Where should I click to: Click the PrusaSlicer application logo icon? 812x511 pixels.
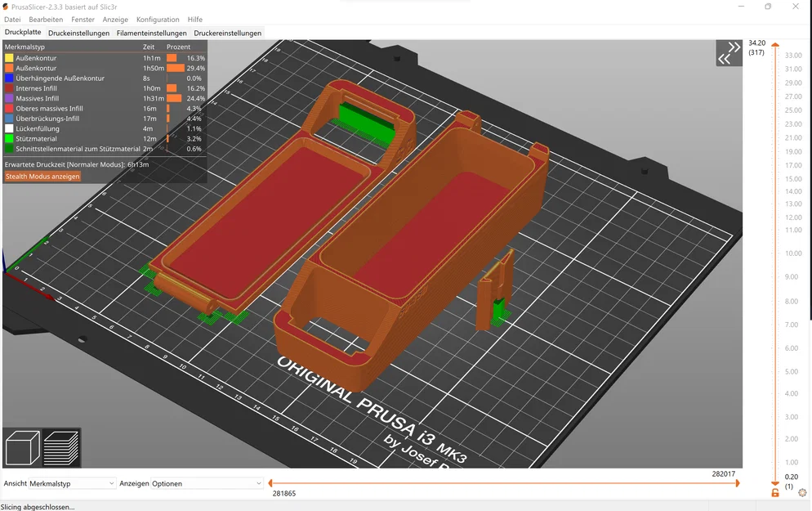click(x=6, y=7)
